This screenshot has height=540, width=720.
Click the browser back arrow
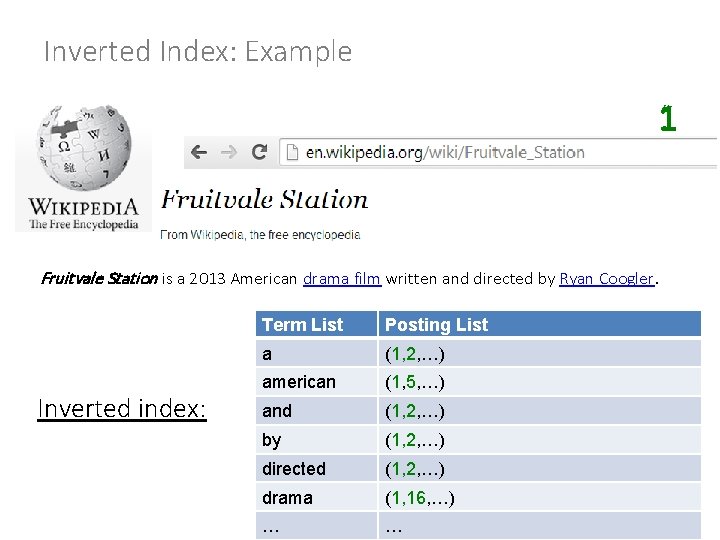[x=199, y=152]
